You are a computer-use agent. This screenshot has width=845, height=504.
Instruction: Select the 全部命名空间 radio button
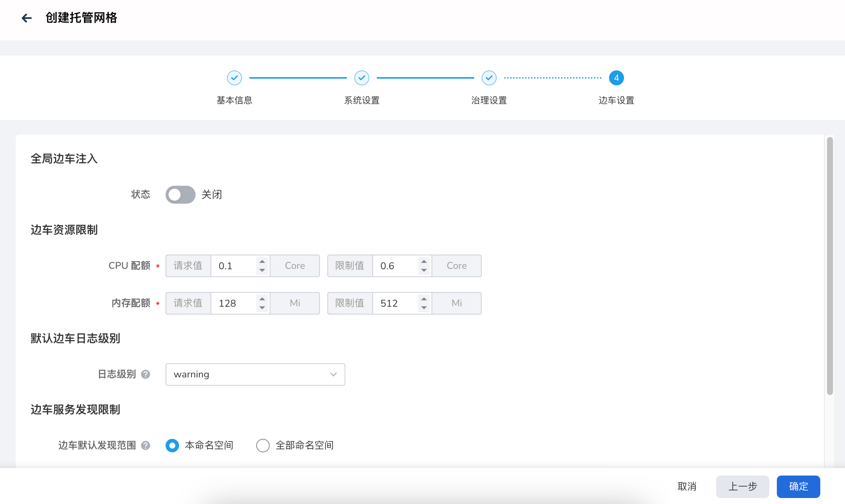tap(263, 445)
